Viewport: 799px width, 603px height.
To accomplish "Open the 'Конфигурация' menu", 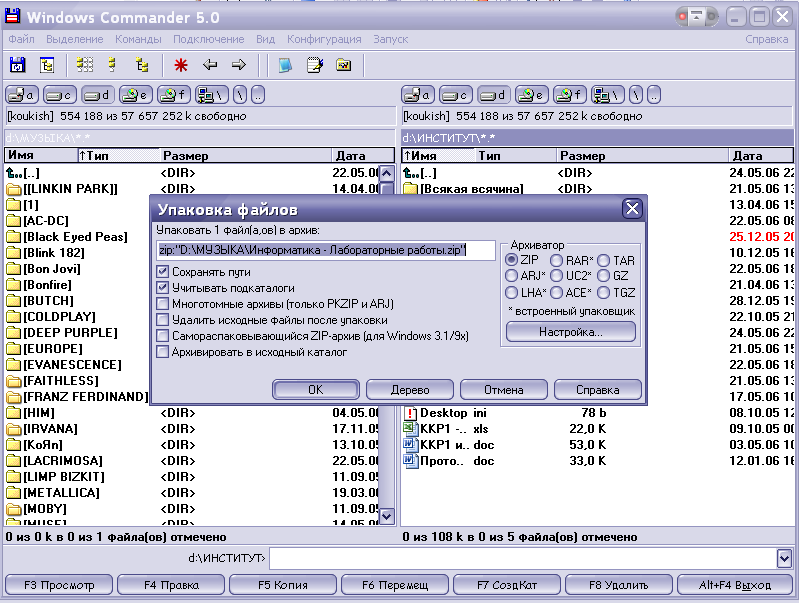I will click(x=324, y=39).
